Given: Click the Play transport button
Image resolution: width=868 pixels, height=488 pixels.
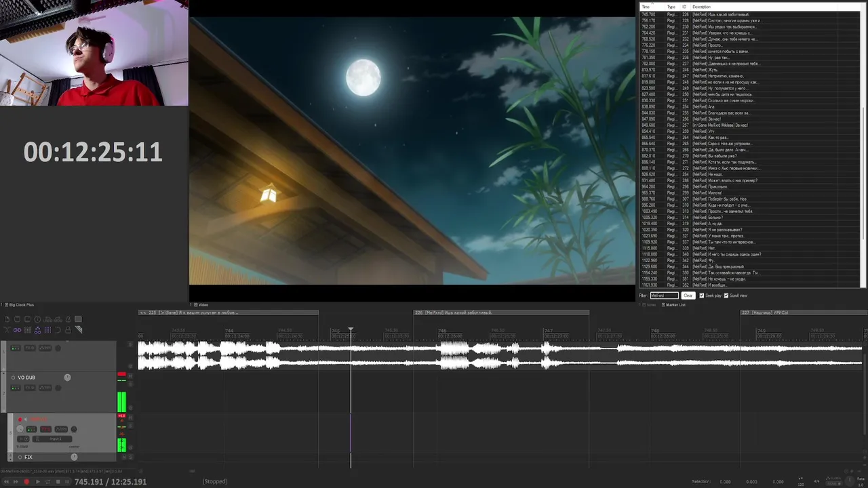Looking at the screenshot, I should 38,482.
